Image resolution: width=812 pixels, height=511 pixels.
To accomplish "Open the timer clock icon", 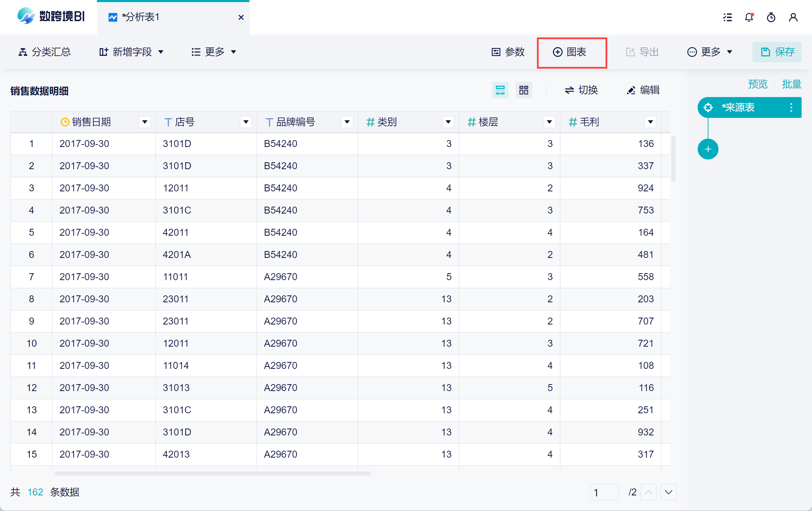I will 771,17.
